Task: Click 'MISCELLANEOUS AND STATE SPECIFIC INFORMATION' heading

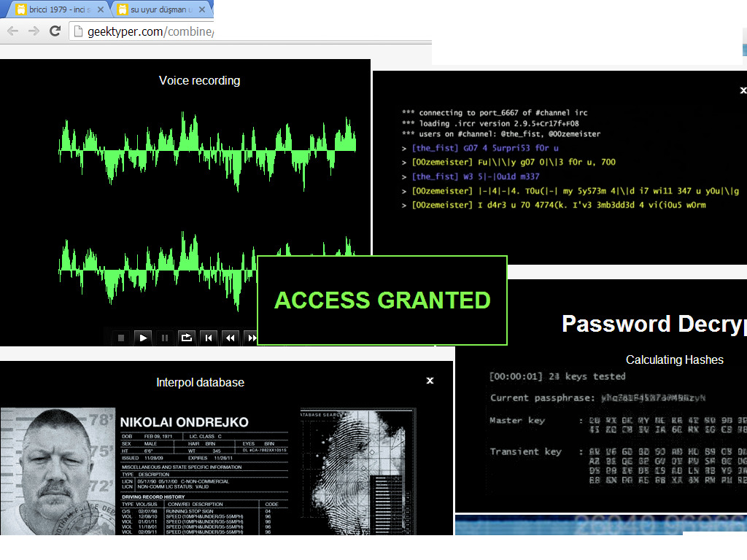Action: [x=182, y=467]
